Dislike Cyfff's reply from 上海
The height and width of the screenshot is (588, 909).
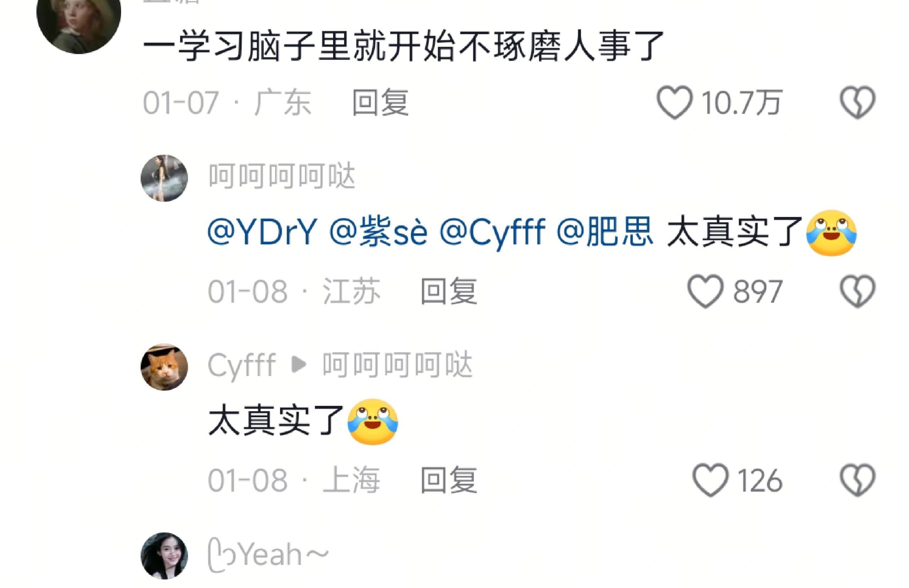point(857,480)
